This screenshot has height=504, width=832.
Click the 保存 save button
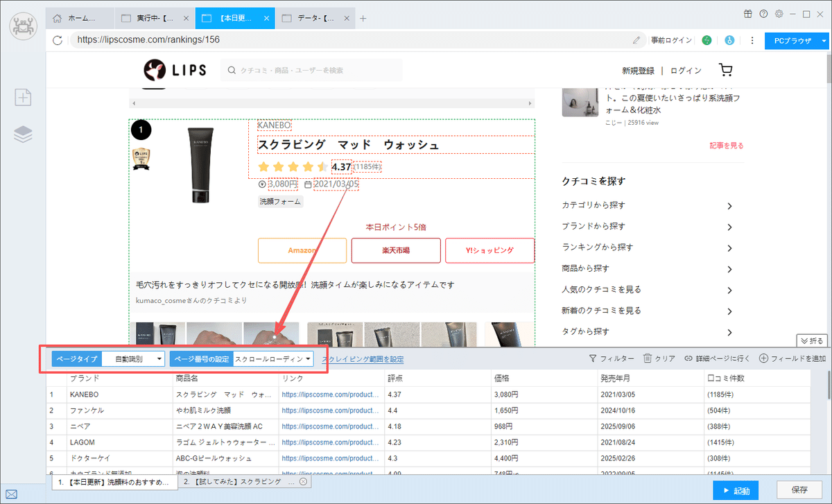pos(799,490)
